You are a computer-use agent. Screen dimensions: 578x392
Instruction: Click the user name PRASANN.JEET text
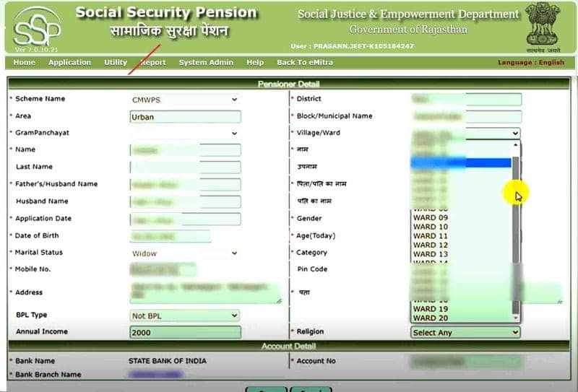coord(363,46)
